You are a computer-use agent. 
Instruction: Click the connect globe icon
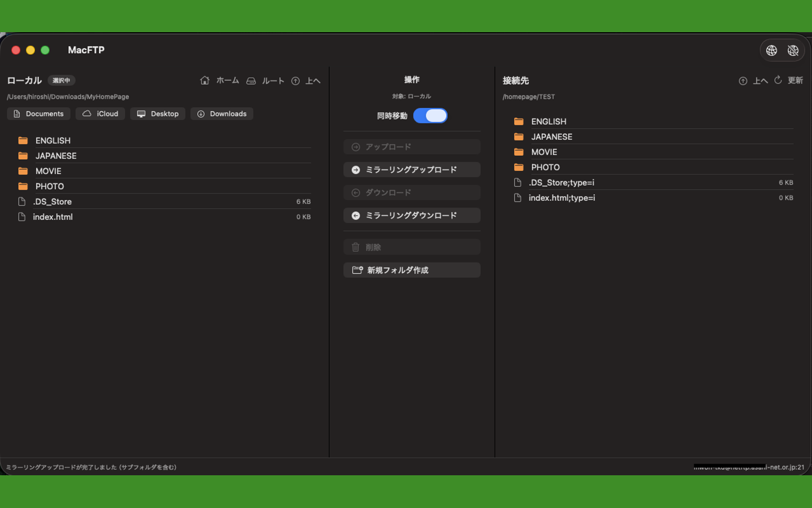[772, 50]
